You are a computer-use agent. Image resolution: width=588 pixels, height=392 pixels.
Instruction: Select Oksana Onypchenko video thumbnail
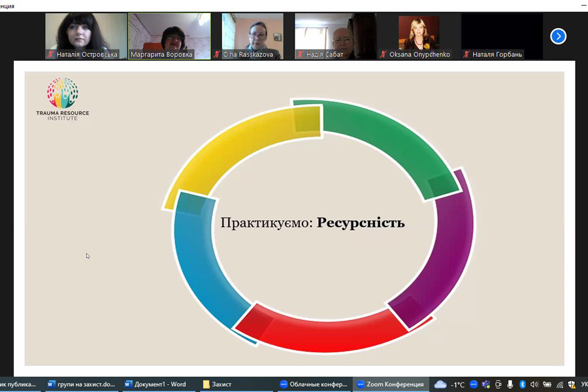point(419,36)
